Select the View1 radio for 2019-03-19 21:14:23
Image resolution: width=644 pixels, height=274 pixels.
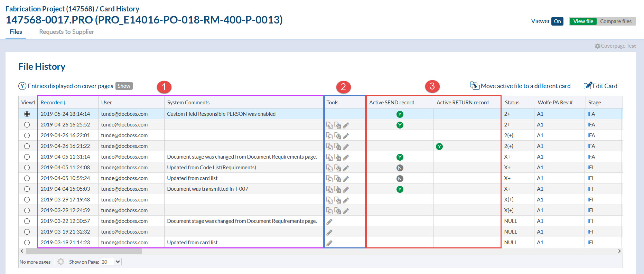[x=27, y=243]
